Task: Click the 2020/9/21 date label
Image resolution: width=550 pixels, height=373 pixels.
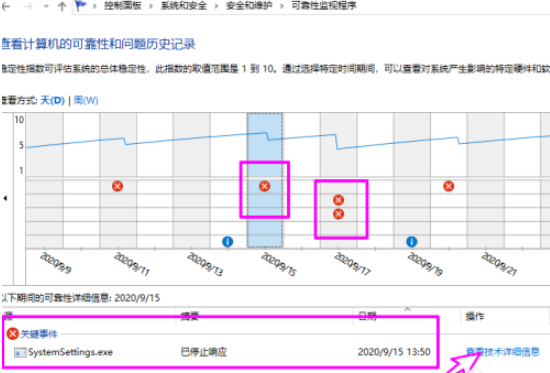Action: tap(499, 264)
